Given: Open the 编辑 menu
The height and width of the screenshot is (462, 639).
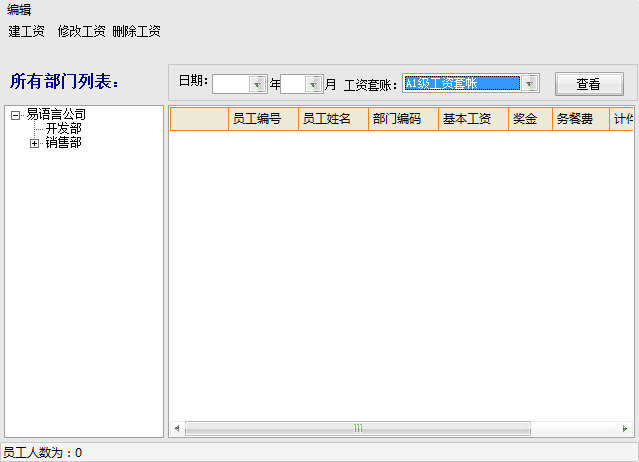Looking at the screenshot, I should coord(19,10).
